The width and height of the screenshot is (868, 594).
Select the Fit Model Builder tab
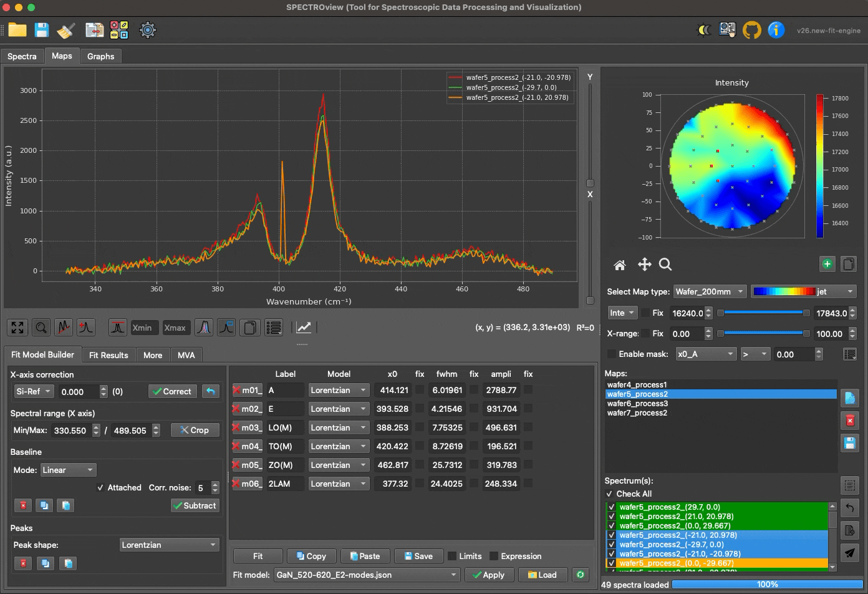click(42, 354)
